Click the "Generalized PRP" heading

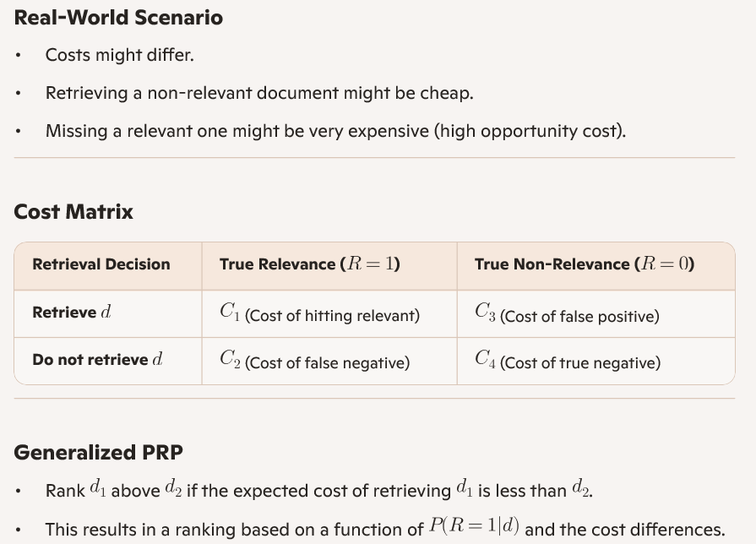click(x=98, y=452)
